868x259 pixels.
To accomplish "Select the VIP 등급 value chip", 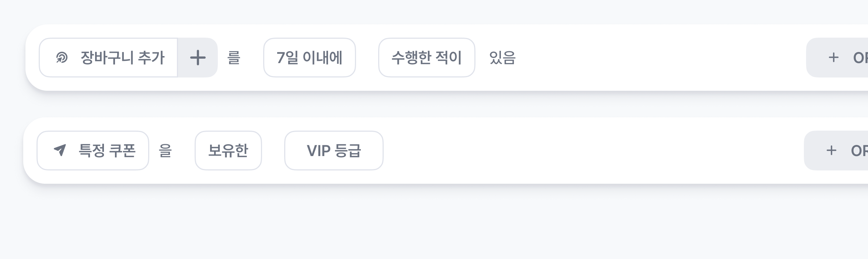I will point(334,151).
